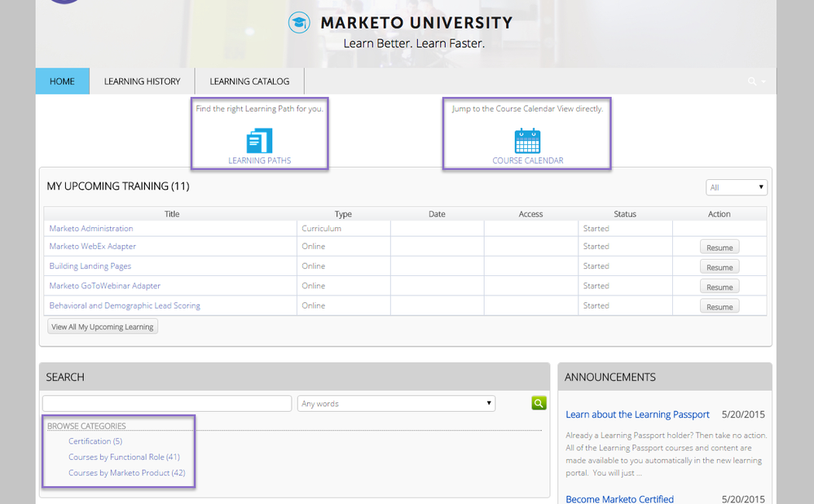Click Online type of Marketo WebEx Adapter
814x504 pixels.
tap(314, 246)
